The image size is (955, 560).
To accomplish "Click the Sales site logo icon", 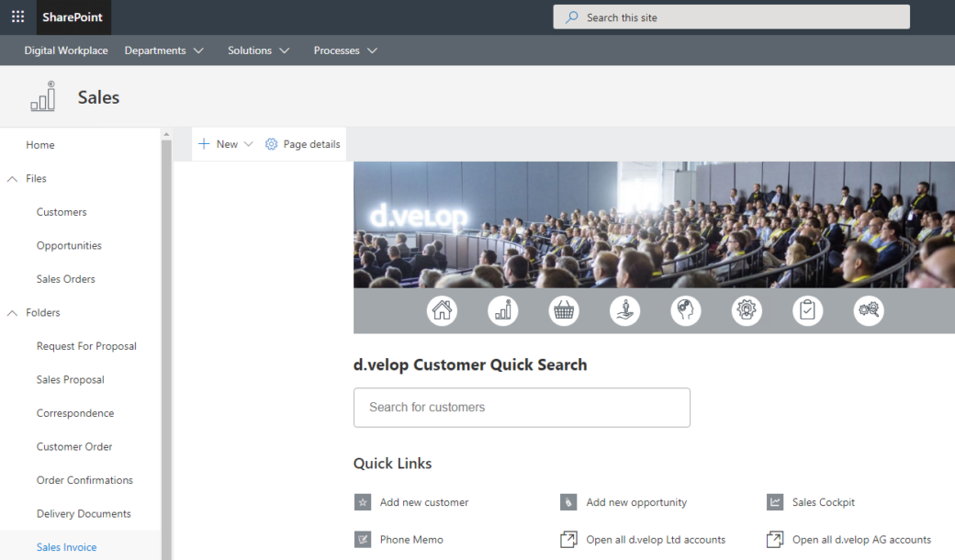I will (43, 96).
